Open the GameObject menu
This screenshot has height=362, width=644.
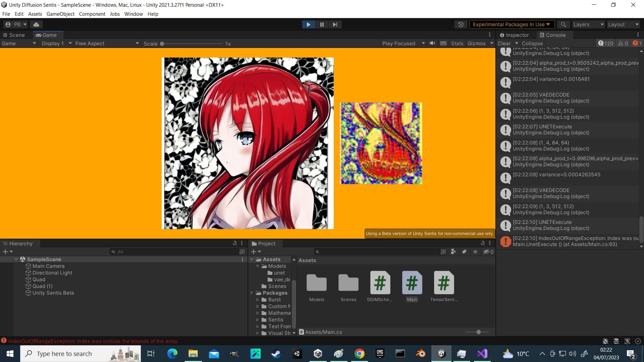tap(60, 14)
